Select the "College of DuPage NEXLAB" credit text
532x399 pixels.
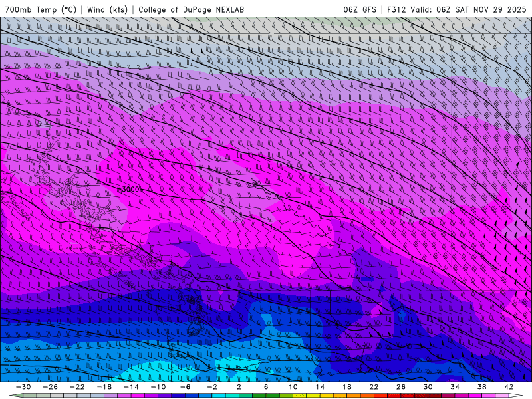coord(191,9)
